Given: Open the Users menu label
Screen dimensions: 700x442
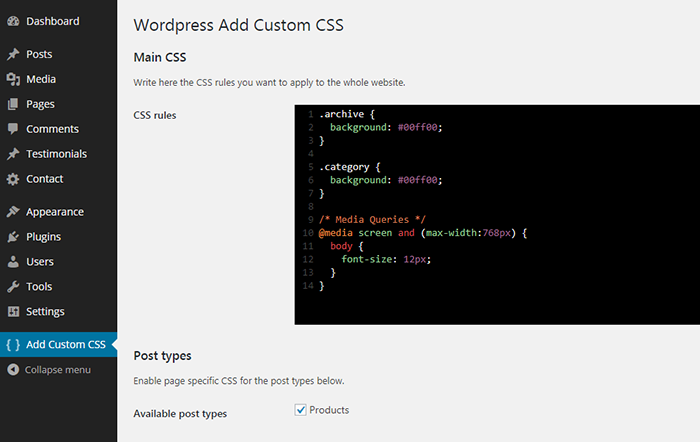Looking at the screenshot, I should click(40, 262).
